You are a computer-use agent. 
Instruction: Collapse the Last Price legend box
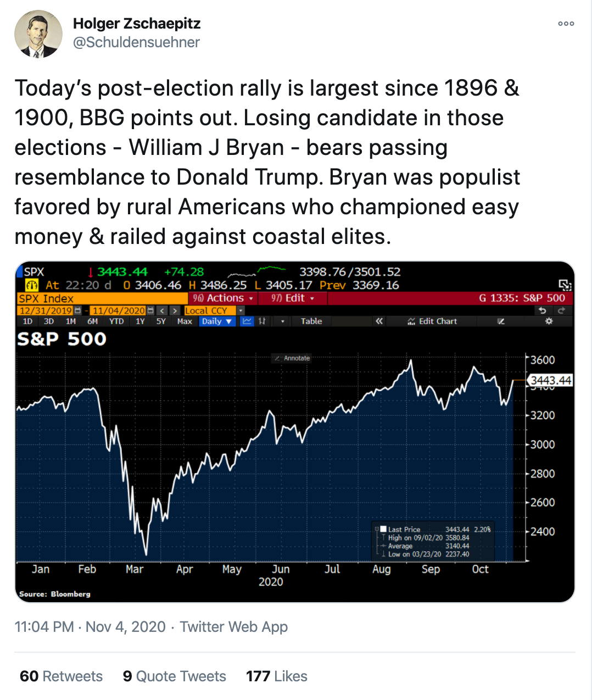(377, 529)
